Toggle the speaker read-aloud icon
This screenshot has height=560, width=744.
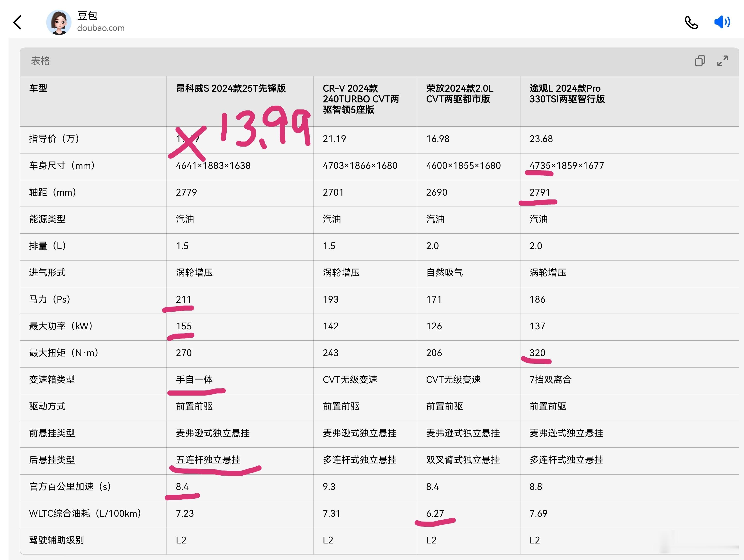tap(722, 22)
